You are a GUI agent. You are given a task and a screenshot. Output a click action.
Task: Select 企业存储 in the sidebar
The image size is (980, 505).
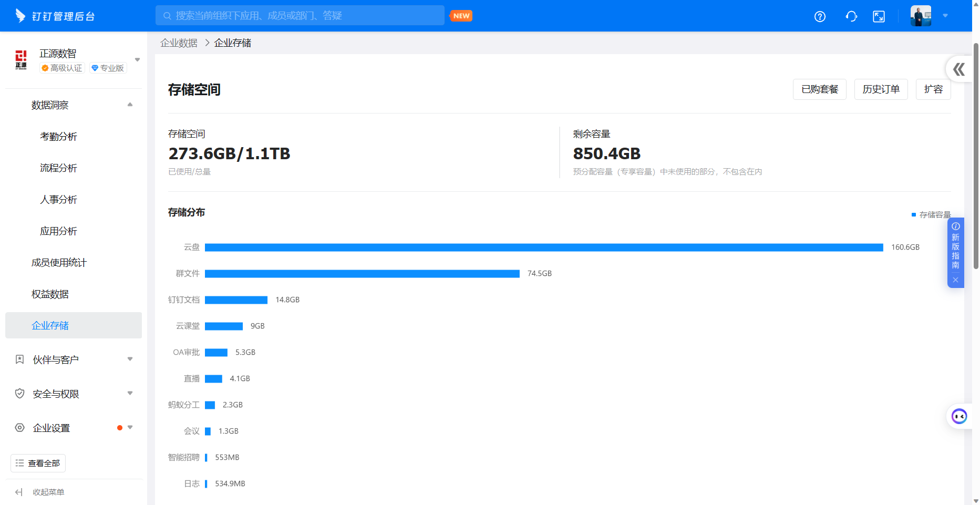click(x=74, y=325)
